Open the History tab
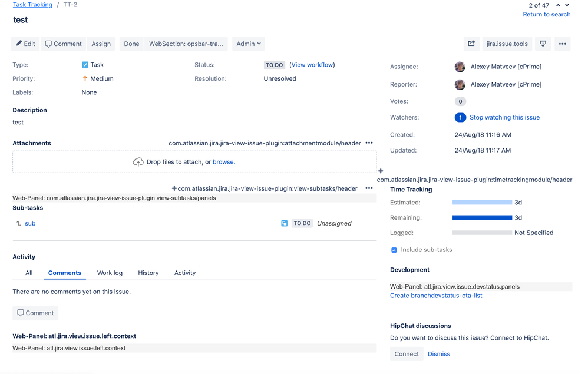The image size is (588, 374). [148, 273]
